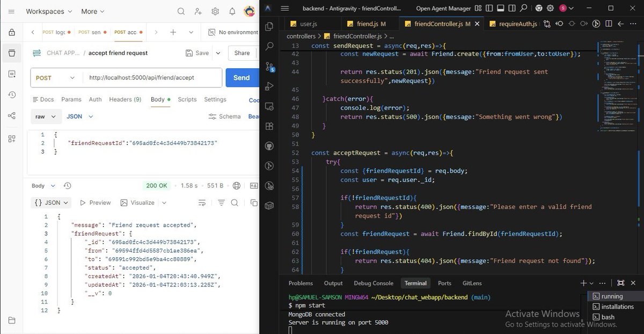This screenshot has width=644, height=334.
Task: Toggle word wrap icon in response viewer
Action: pyautogui.click(x=202, y=202)
